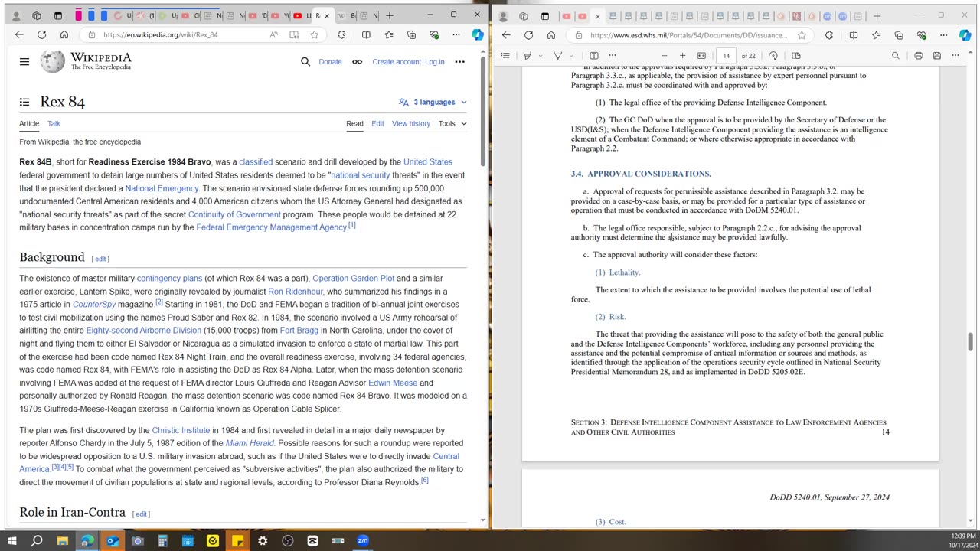980x551 pixels.
Task: Open Sticky Notes from taskbar
Action: [237, 541]
